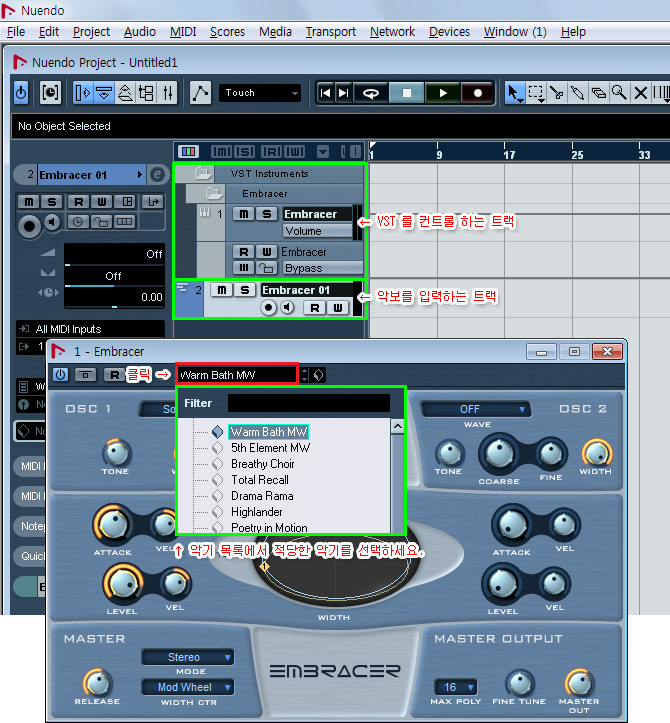Click bar 17 on the timeline ruler
Image resolution: width=670 pixels, height=723 pixels.
point(509,154)
